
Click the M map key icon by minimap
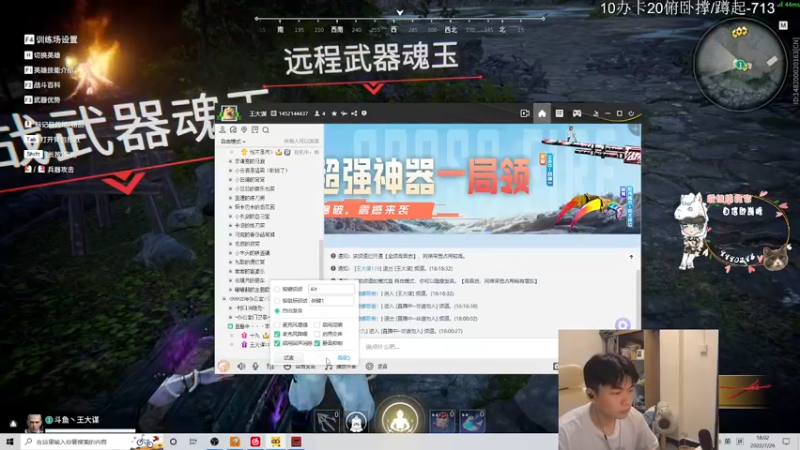click(x=783, y=26)
